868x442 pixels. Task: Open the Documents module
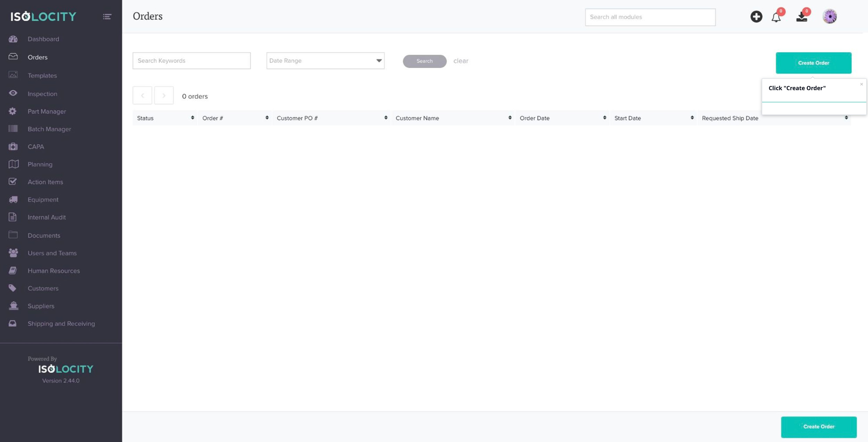tap(44, 235)
